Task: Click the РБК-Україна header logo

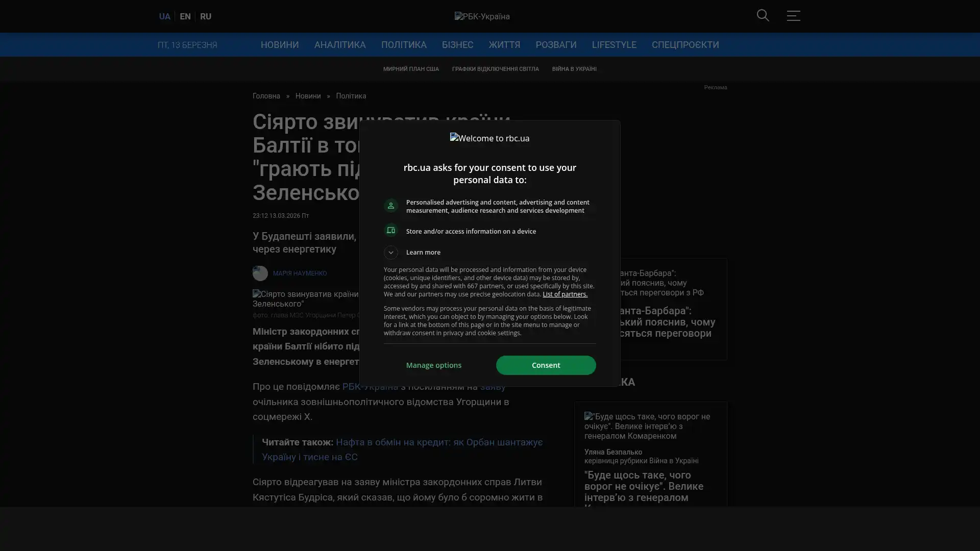Action: (482, 17)
